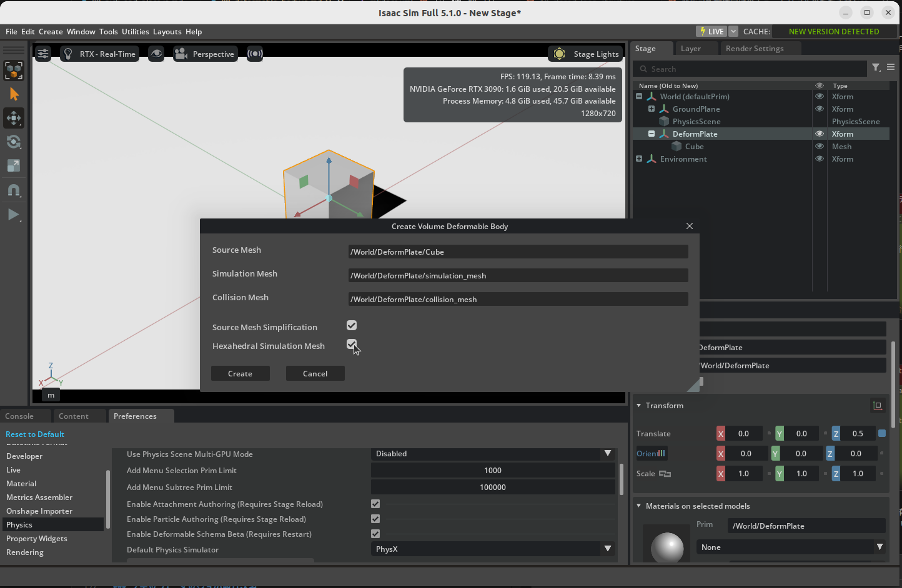
Task: Open the Default Physics Simulator dropdown
Action: click(x=607, y=549)
